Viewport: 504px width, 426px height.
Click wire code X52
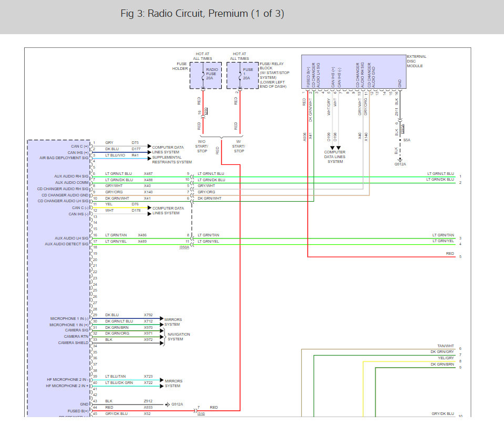(147, 414)
